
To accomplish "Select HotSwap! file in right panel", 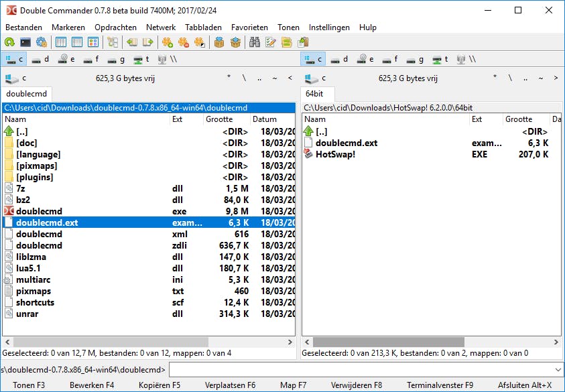I will [x=335, y=154].
